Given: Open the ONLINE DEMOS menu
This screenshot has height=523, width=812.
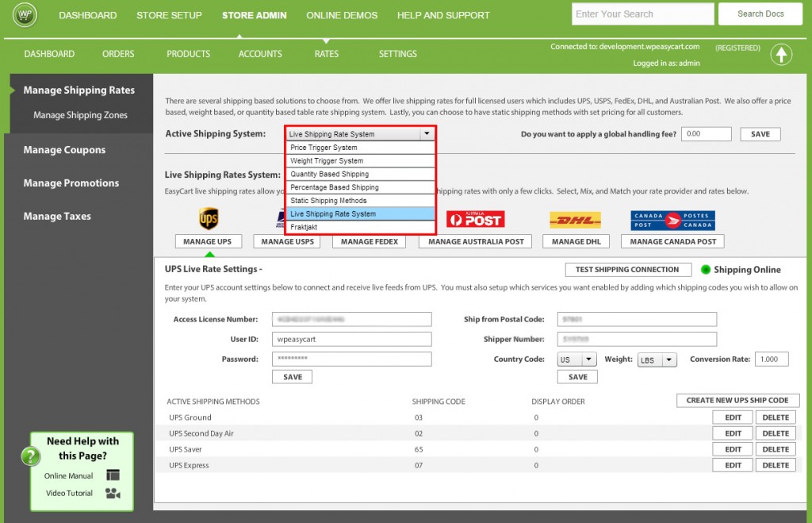Looking at the screenshot, I should pyautogui.click(x=342, y=15).
